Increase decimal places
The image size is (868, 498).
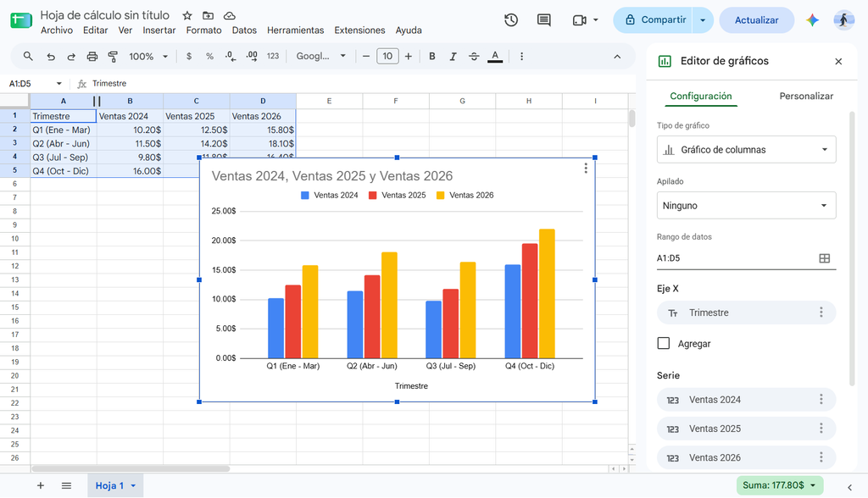click(252, 57)
